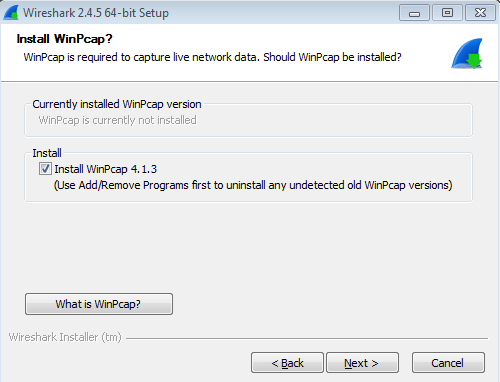Viewport: 500px width, 382px height.
Task: Click the 'Install WinPcap 4.1.3' label text
Action: point(105,169)
